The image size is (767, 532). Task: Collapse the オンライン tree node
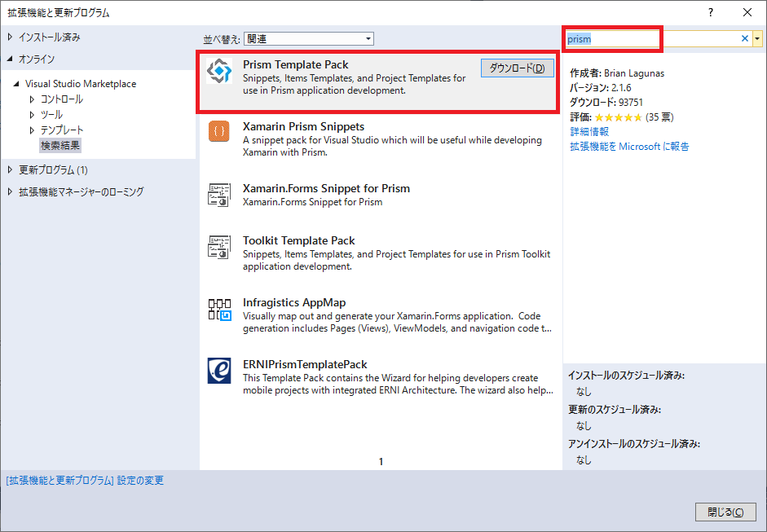point(11,59)
